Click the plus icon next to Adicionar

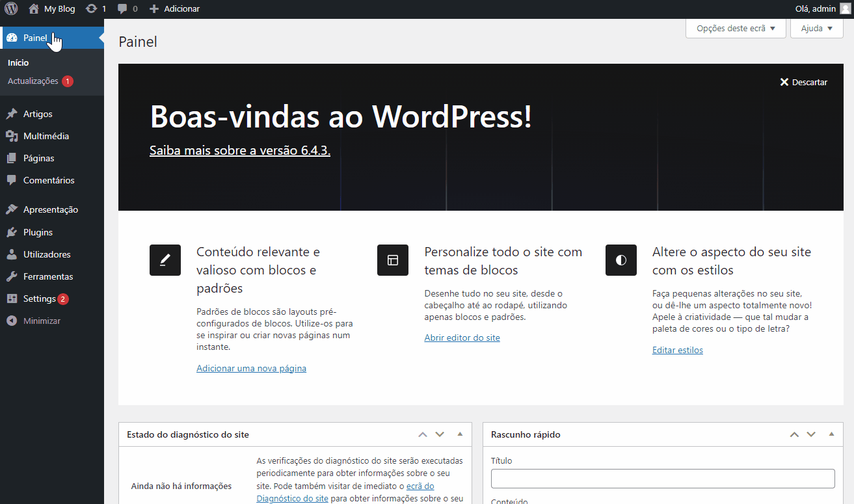tap(154, 9)
